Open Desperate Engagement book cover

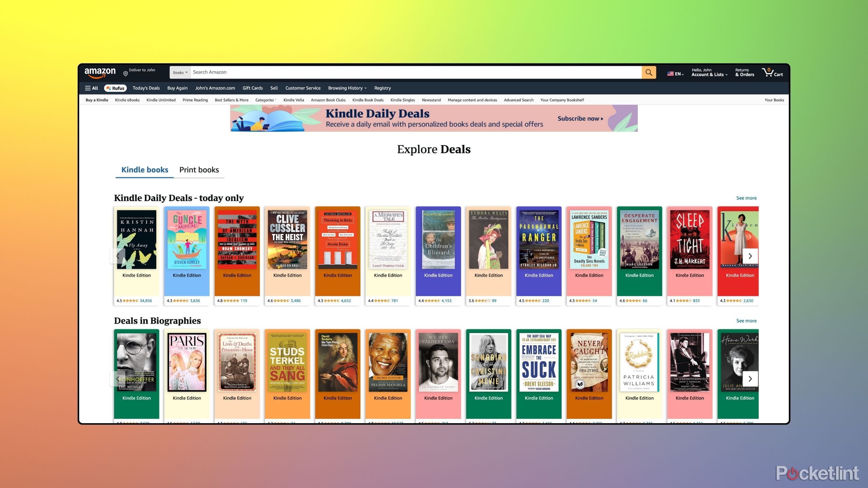click(x=639, y=240)
